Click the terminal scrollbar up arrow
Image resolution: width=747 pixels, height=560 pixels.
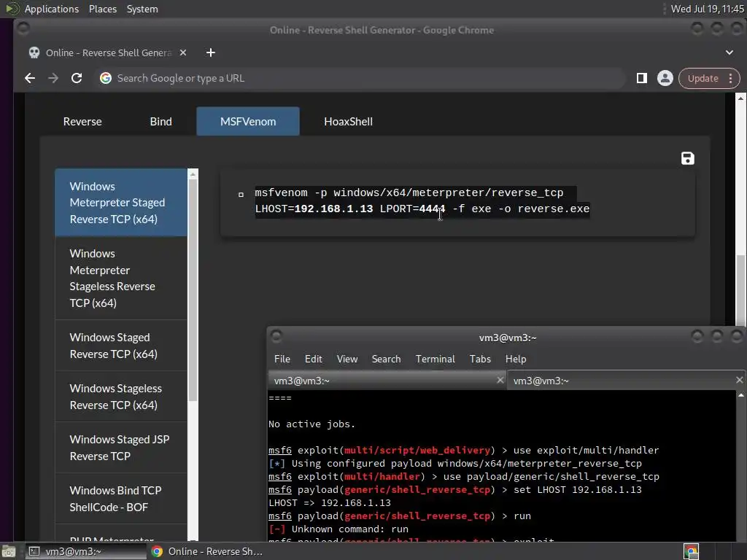click(x=741, y=395)
